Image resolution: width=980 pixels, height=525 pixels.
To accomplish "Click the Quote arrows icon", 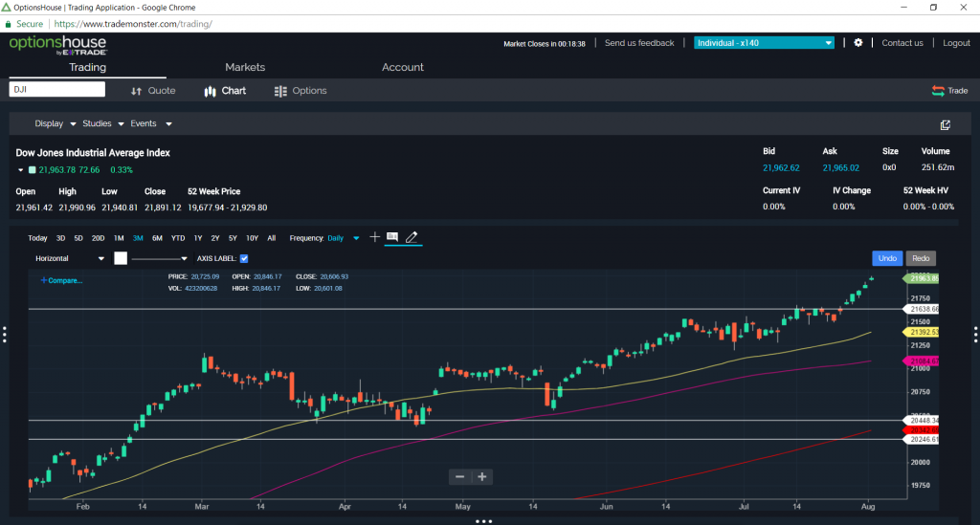I will tap(136, 91).
